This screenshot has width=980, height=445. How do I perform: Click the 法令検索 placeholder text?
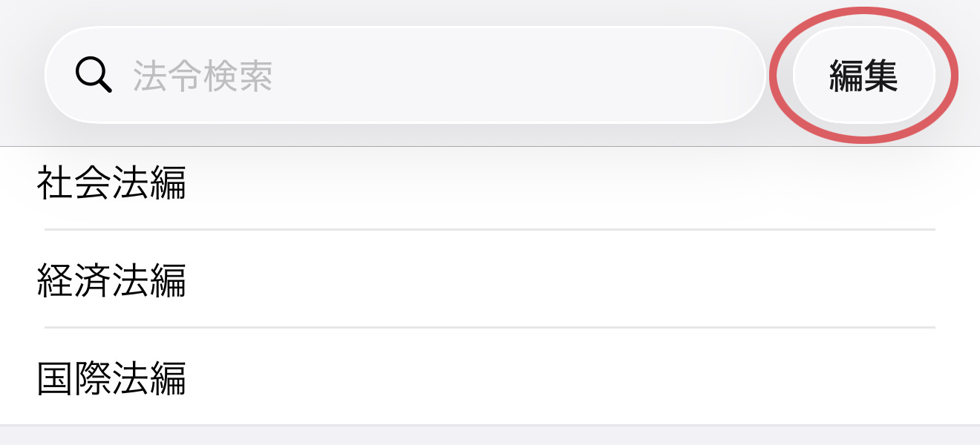[203, 76]
